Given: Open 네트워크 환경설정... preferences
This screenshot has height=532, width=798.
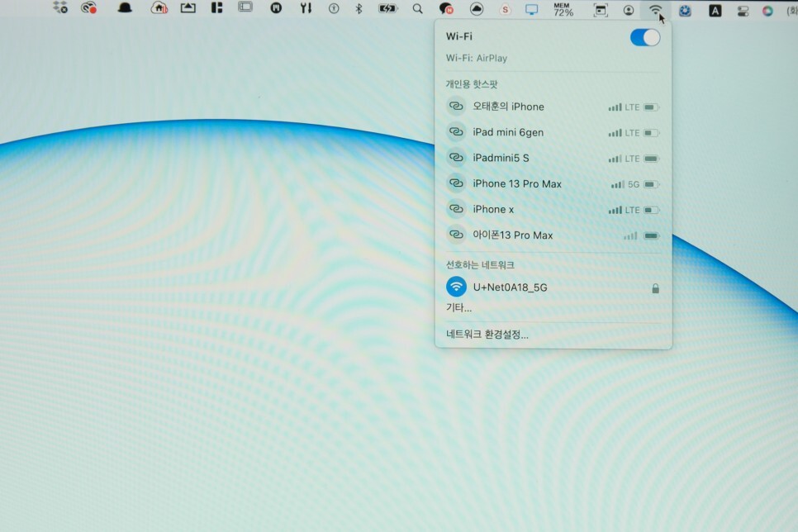Looking at the screenshot, I should point(487,335).
